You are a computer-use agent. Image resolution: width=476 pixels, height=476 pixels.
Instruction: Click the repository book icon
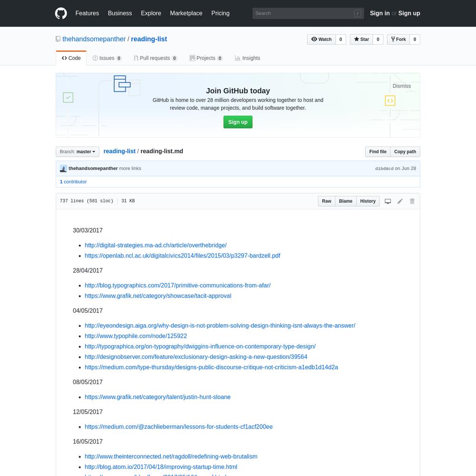(58, 39)
